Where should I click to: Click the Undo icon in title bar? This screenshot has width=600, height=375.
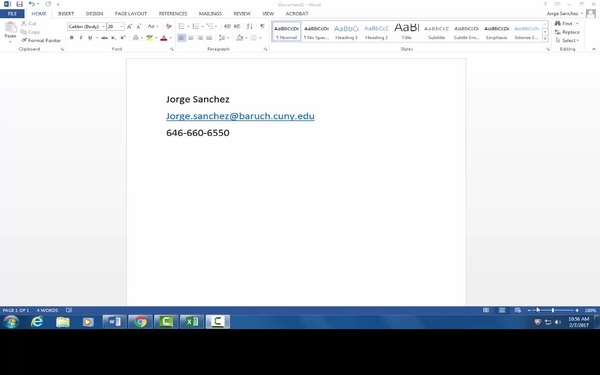pos(32,4)
